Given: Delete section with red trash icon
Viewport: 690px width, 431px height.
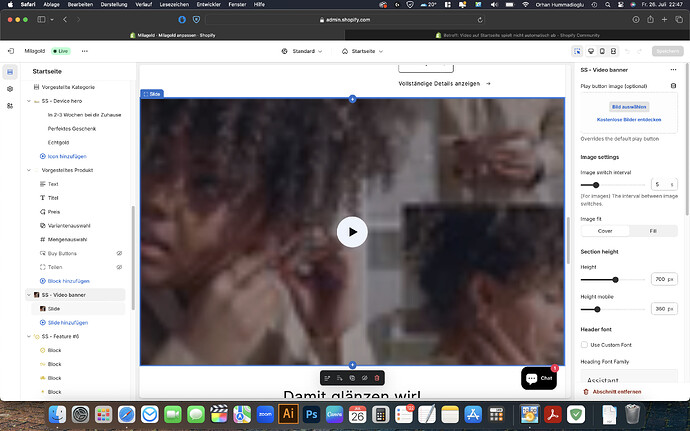Looking at the screenshot, I should click(377, 378).
